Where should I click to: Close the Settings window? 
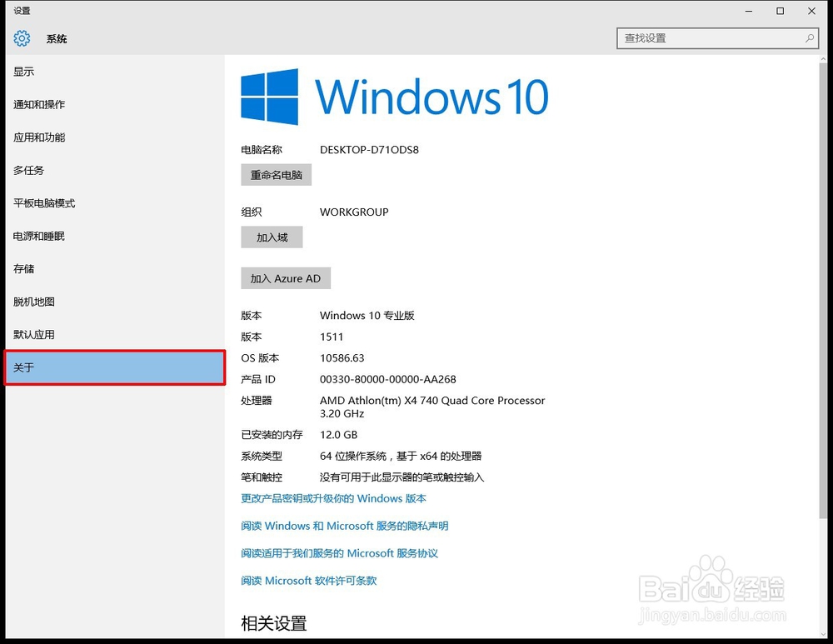pyautogui.click(x=811, y=11)
